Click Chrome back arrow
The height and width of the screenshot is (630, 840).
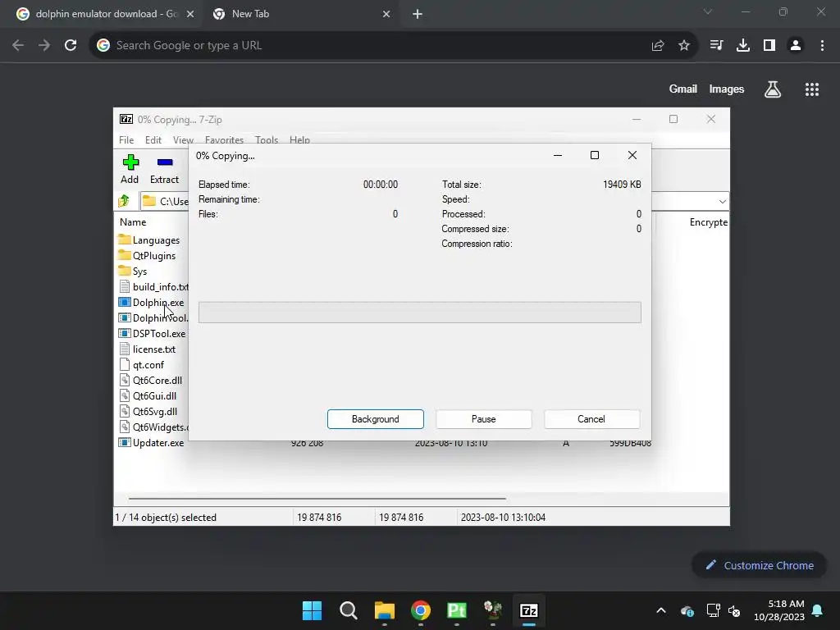coord(18,46)
